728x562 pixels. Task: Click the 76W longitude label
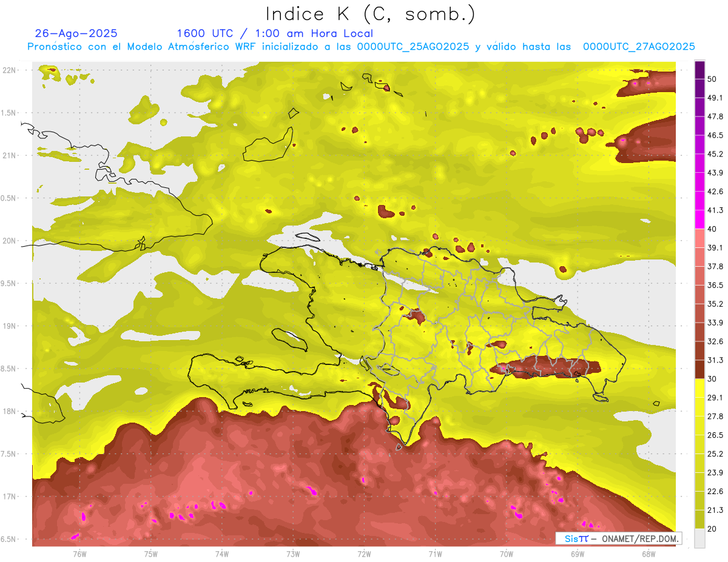click(x=79, y=554)
